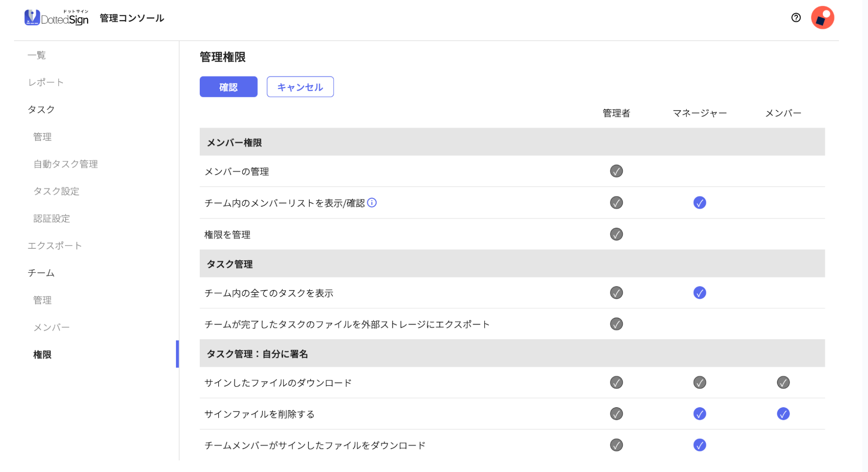Toggle Member checkbox for deleting signed files
This screenshot has width=868, height=472.
tap(783, 414)
